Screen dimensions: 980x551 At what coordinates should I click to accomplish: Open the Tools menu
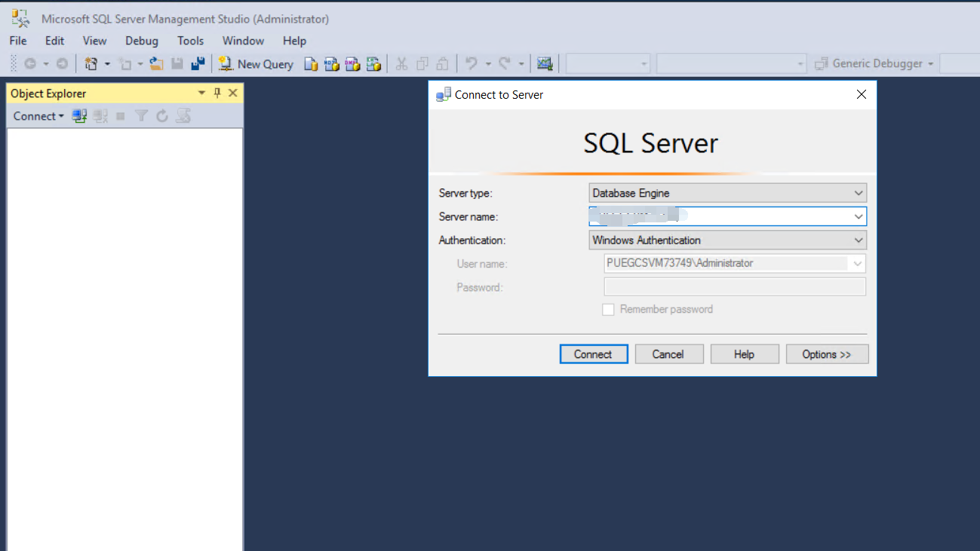tap(190, 41)
